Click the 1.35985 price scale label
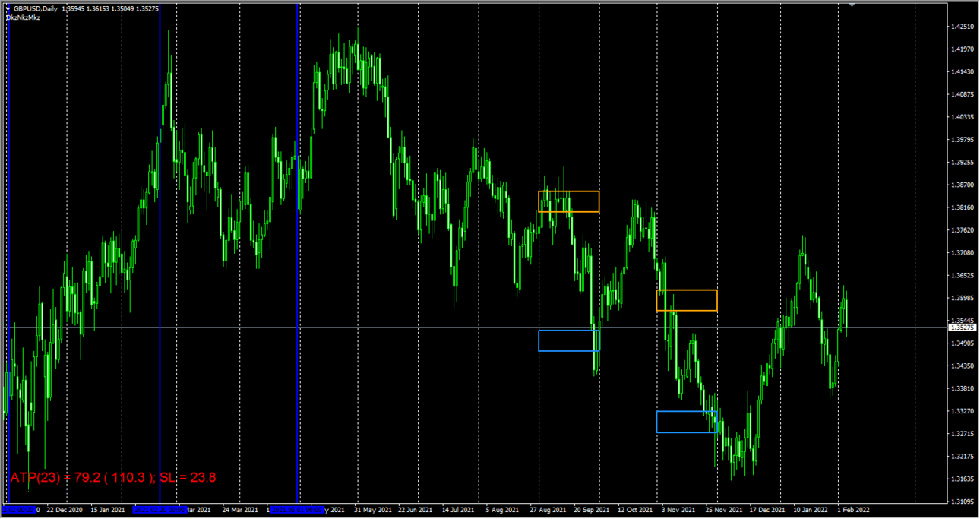The image size is (980, 519). pos(963,298)
